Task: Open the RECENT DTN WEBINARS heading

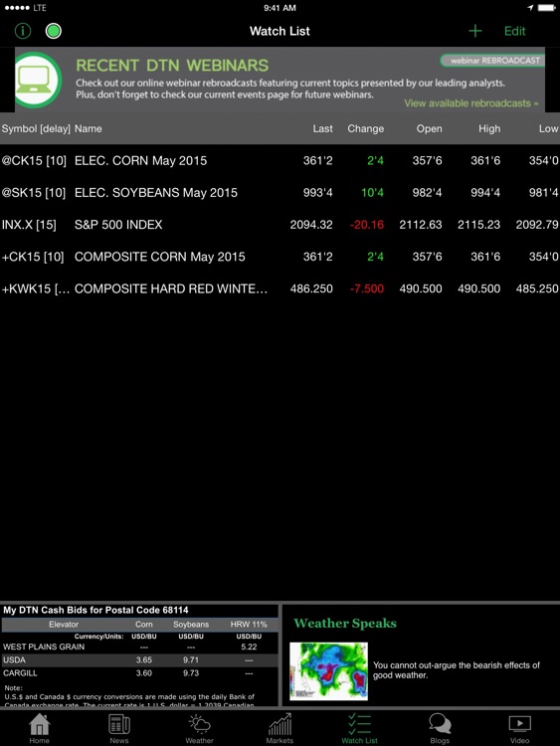Action: pyautogui.click(x=172, y=66)
